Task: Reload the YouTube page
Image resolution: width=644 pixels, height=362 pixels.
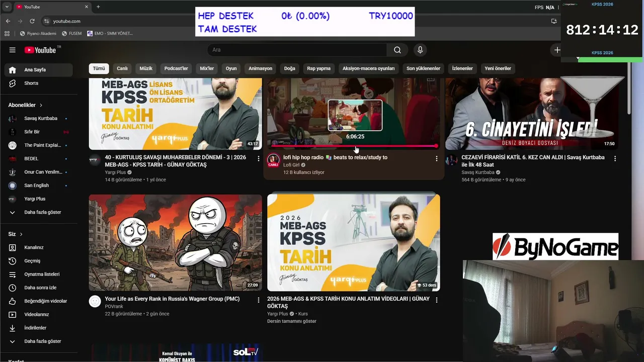Action: pyautogui.click(x=32, y=21)
